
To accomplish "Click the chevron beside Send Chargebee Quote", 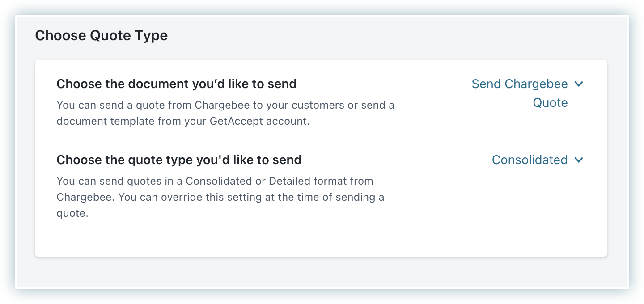I will 579,84.
